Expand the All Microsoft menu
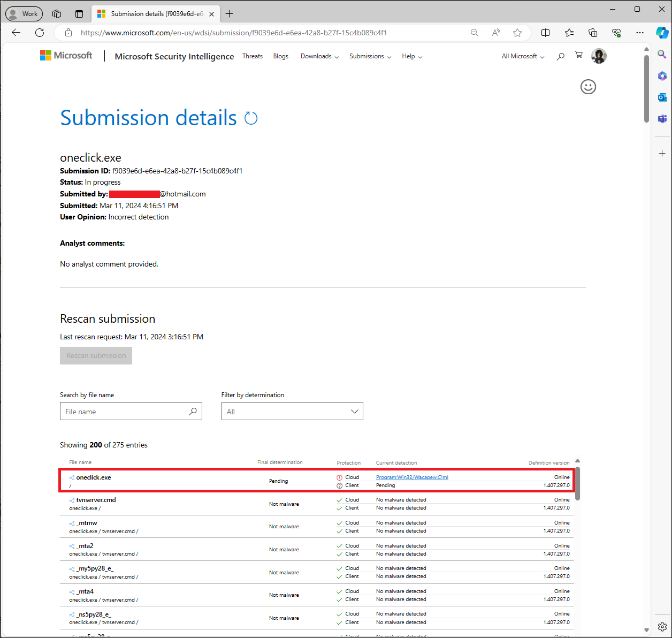This screenshot has height=638, width=672. pos(523,56)
